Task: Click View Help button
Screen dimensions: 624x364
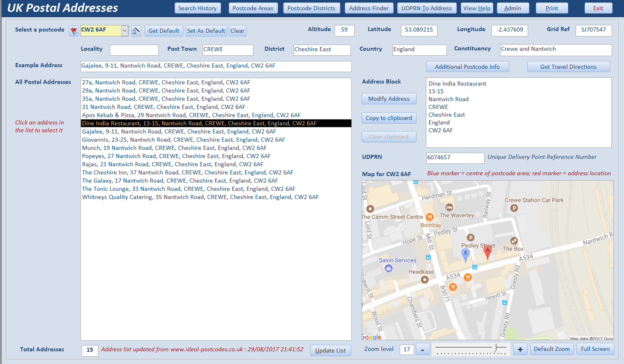Action: coord(476,8)
